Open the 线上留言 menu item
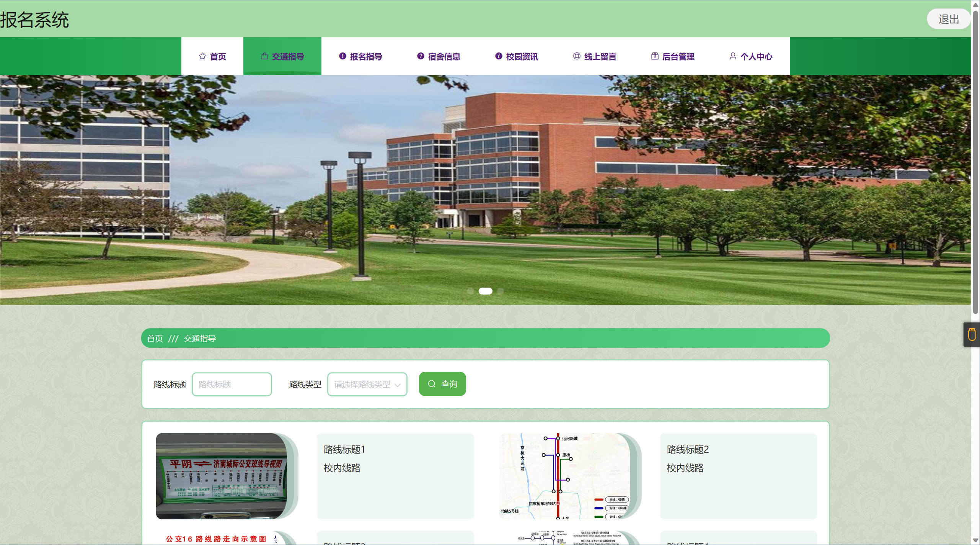This screenshot has width=980, height=545. click(x=595, y=56)
